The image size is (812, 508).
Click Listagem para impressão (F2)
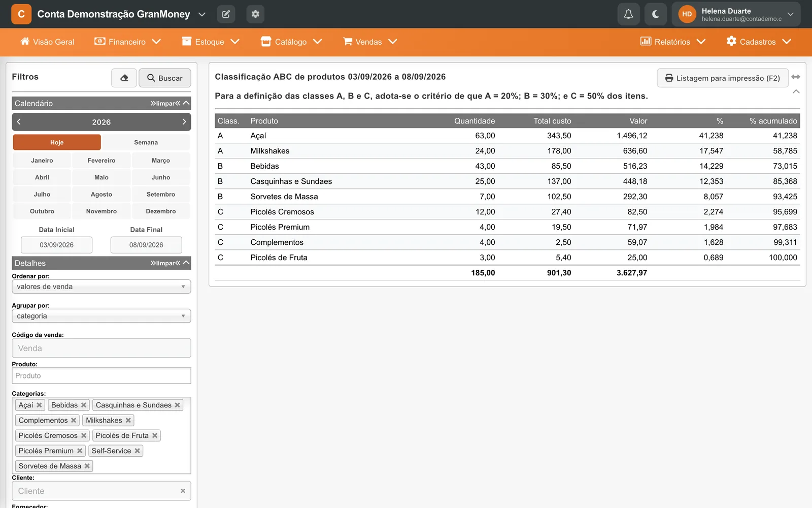[723, 78]
